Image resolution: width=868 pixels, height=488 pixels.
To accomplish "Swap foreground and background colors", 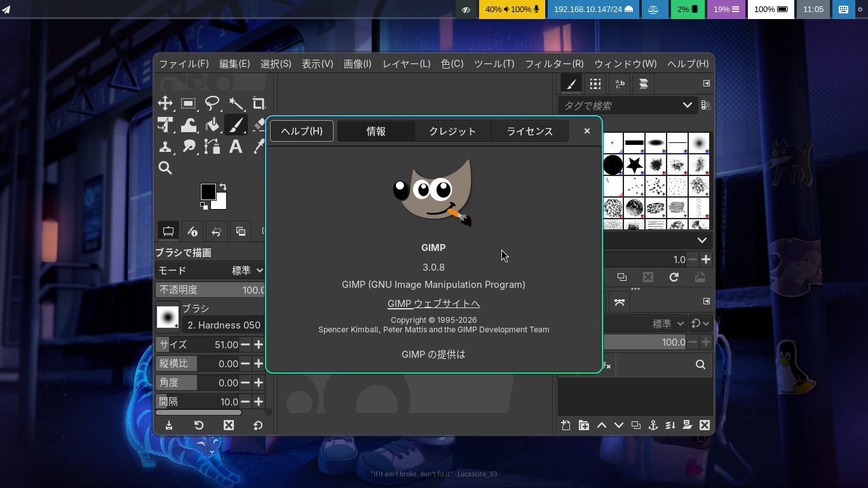I will pos(223,187).
